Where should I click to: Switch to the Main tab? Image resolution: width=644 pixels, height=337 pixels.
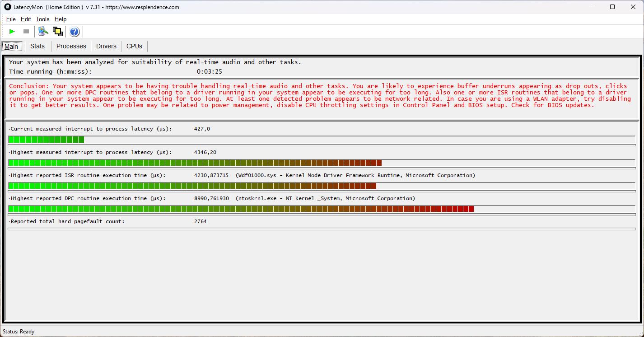pos(11,47)
